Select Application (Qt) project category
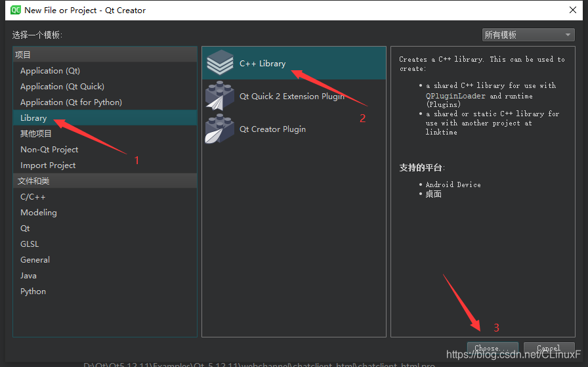588x367 pixels. click(x=105, y=70)
